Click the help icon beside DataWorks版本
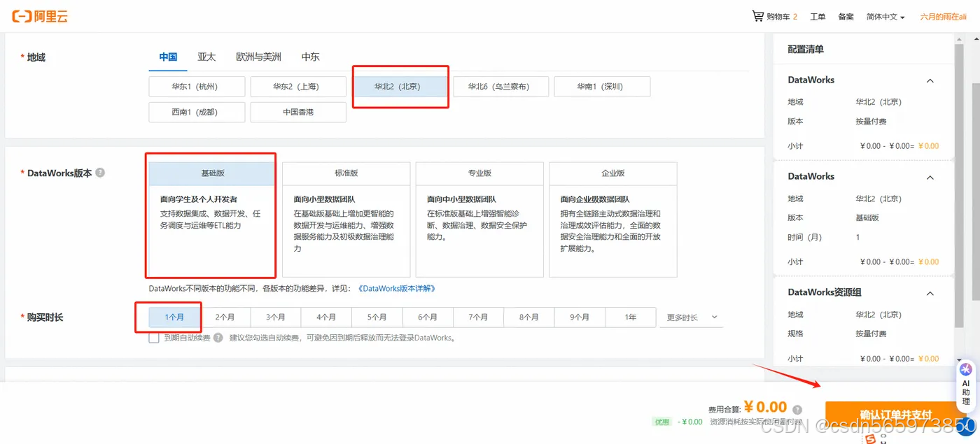980x444 pixels. click(100, 172)
